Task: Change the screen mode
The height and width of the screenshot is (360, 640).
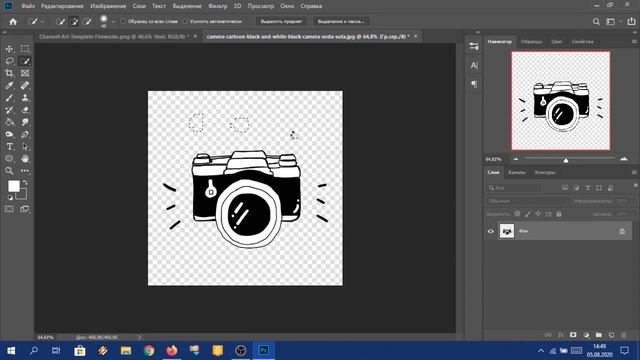Action: pos(24,209)
